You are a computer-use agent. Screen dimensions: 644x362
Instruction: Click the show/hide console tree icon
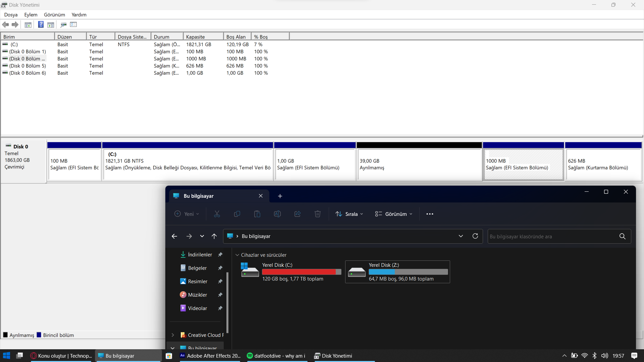[28, 24]
